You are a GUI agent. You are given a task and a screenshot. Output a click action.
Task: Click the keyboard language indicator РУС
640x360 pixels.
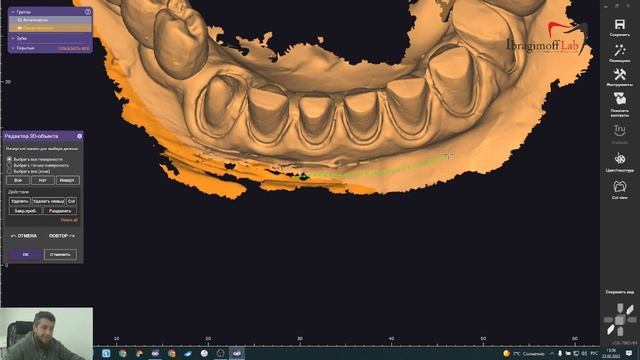tap(594, 353)
